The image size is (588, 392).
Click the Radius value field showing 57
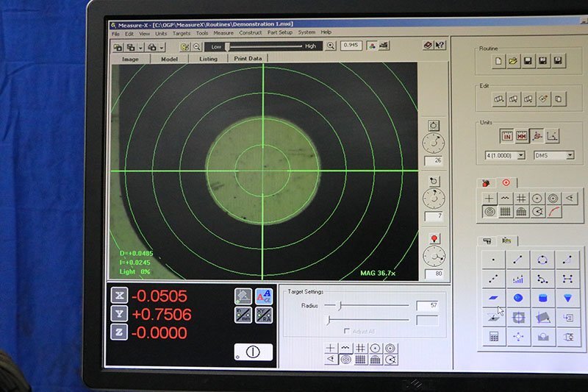tap(427, 305)
